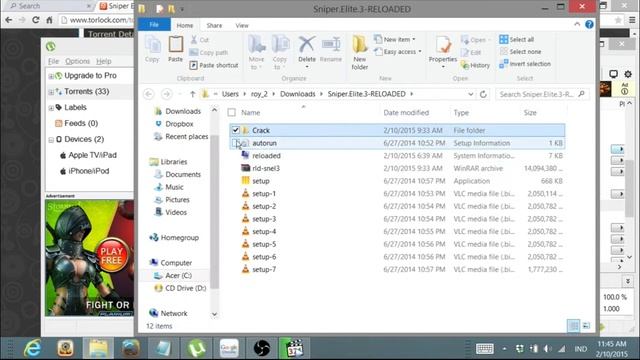The width and height of the screenshot is (640, 360).
Task: Open Internet Explorer from the taskbar
Action: [33, 348]
